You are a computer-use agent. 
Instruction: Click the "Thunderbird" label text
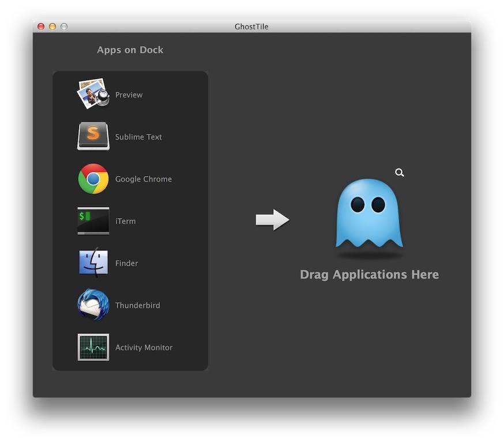pyautogui.click(x=138, y=305)
